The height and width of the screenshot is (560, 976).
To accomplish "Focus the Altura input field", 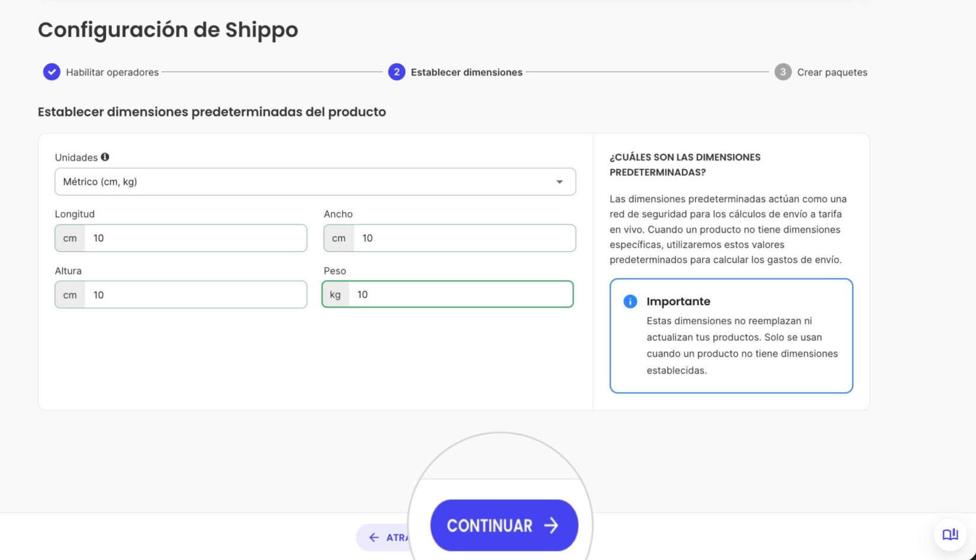I will click(x=196, y=295).
